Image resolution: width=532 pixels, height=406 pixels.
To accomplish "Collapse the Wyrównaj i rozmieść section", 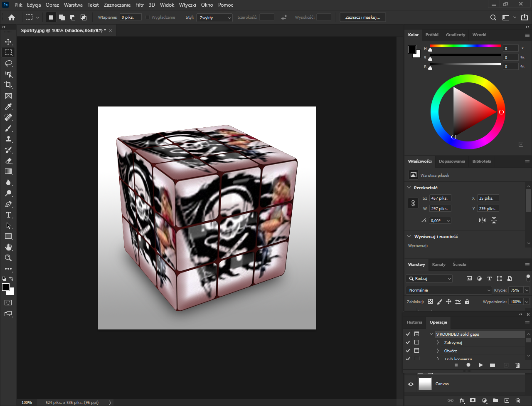I will [409, 236].
